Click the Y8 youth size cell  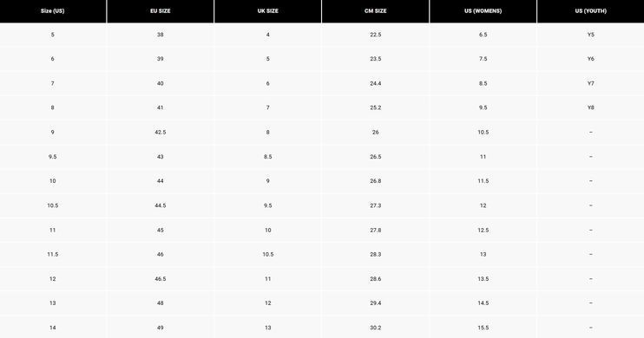tap(590, 107)
